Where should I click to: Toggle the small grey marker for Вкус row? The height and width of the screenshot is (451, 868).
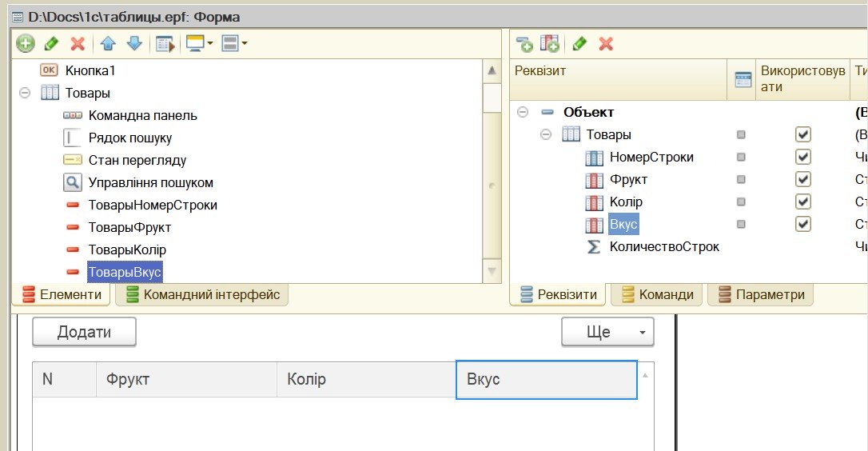coord(741,224)
